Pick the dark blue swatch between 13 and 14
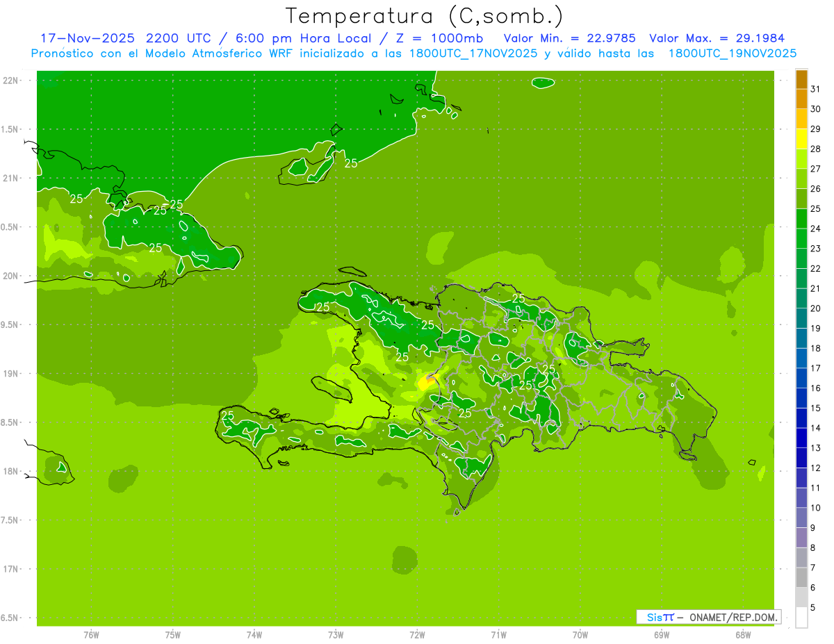 click(801, 438)
